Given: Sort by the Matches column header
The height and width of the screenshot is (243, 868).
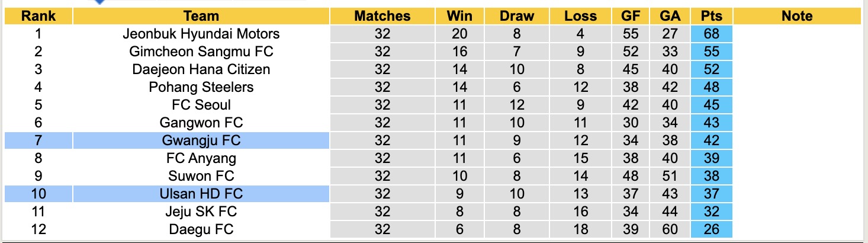Looking at the screenshot, I should pos(382,16).
